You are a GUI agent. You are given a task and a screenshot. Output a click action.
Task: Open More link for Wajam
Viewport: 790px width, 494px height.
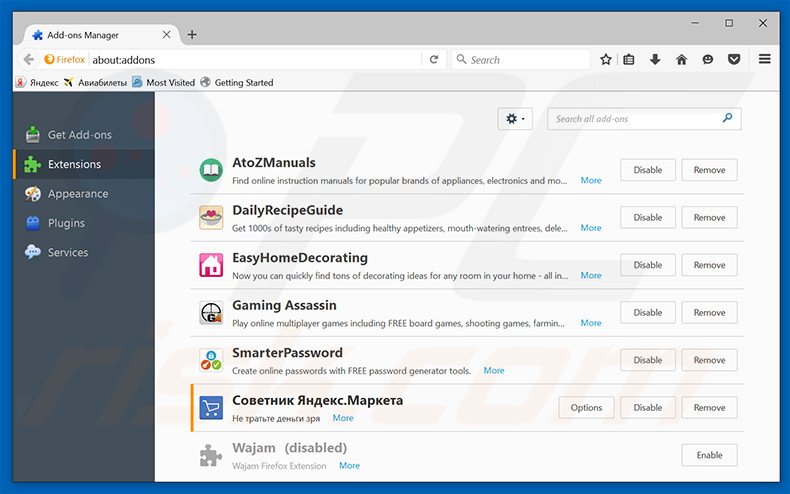[349, 465]
